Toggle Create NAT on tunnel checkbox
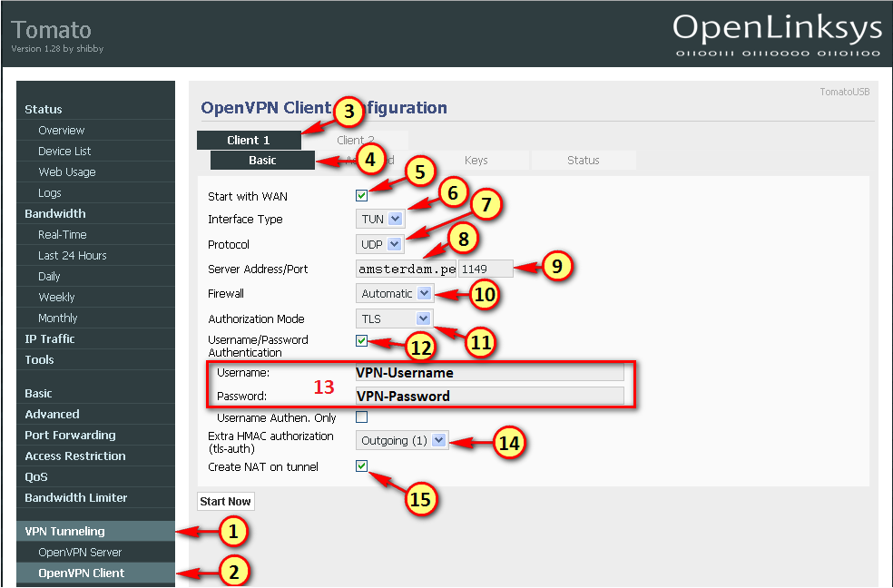 coord(361,466)
